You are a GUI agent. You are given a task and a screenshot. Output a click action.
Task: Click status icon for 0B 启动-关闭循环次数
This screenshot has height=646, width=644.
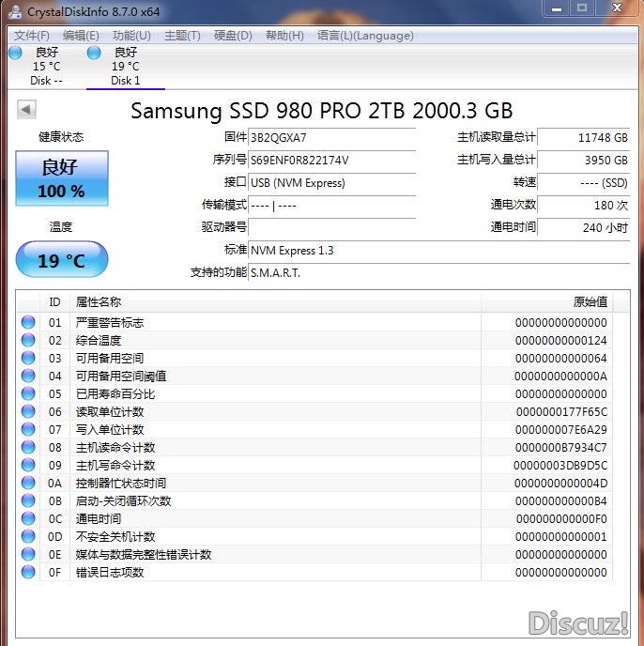(28, 500)
